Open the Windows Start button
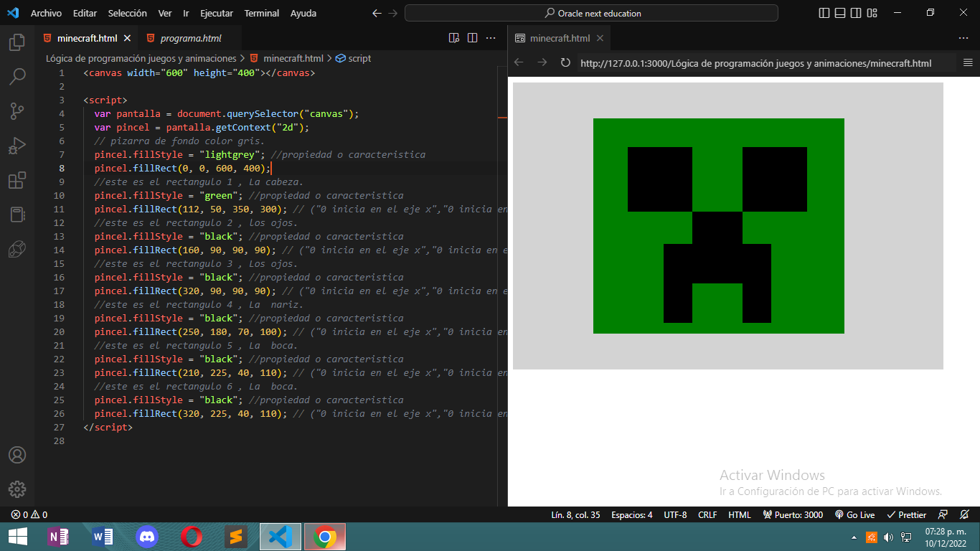The height and width of the screenshot is (551, 980). 17,537
